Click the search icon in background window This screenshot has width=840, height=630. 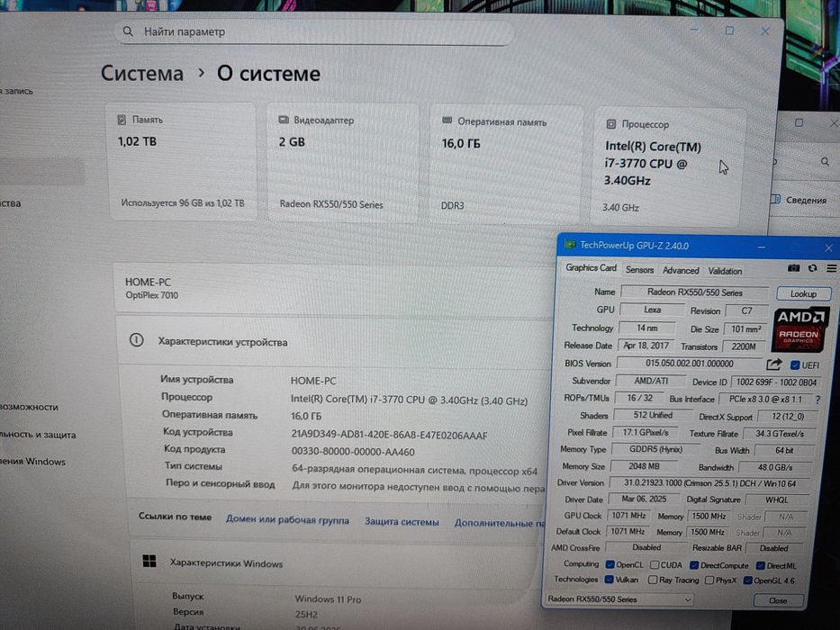(825, 161)
